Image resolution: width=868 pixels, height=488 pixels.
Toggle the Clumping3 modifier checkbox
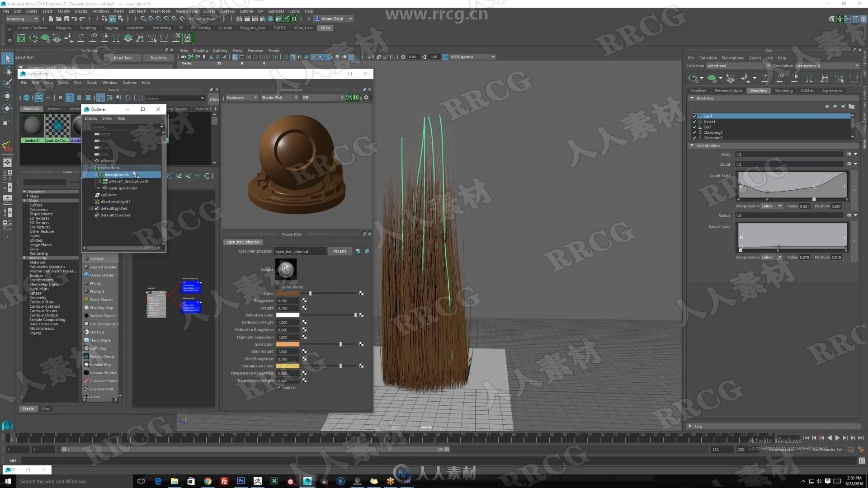(x=695, y=132)
